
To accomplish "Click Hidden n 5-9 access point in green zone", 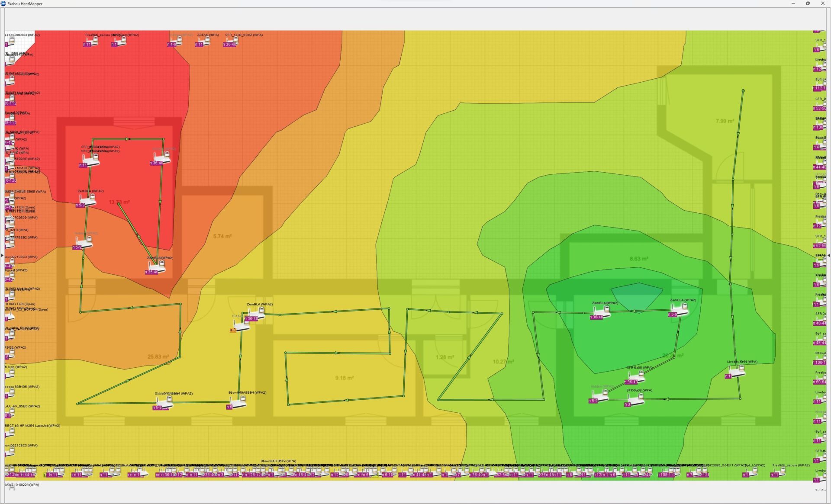I will [x=599, y=397].
